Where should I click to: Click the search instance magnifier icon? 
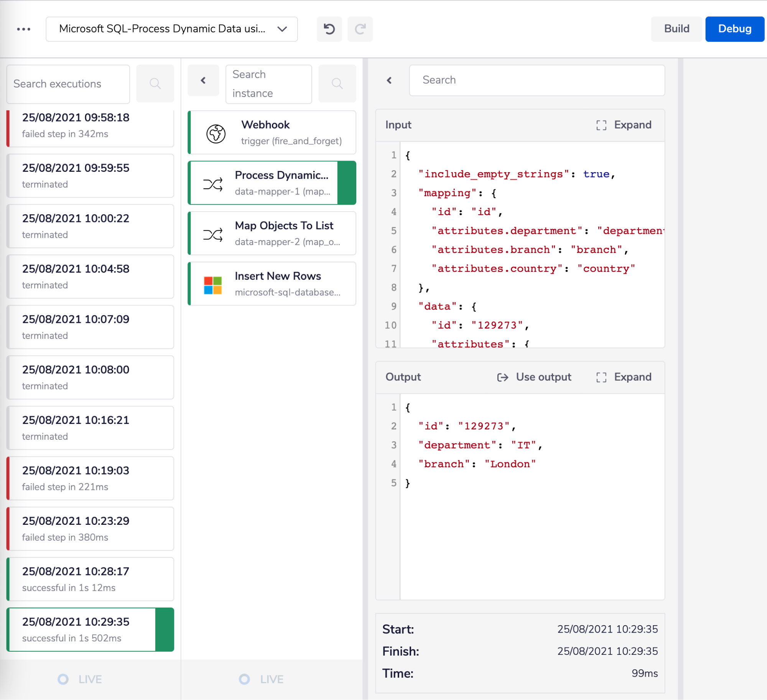(x=337, y=84)
